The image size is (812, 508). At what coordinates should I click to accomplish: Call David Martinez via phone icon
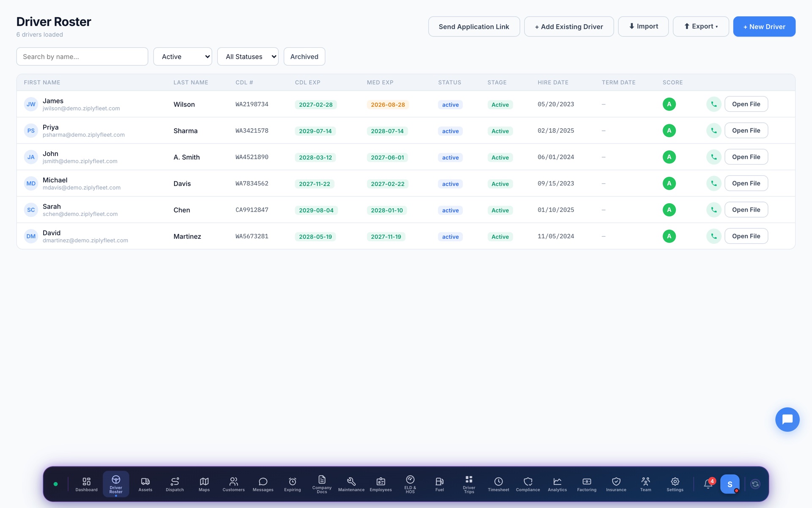pyautogui.click(x=714, y=236)
